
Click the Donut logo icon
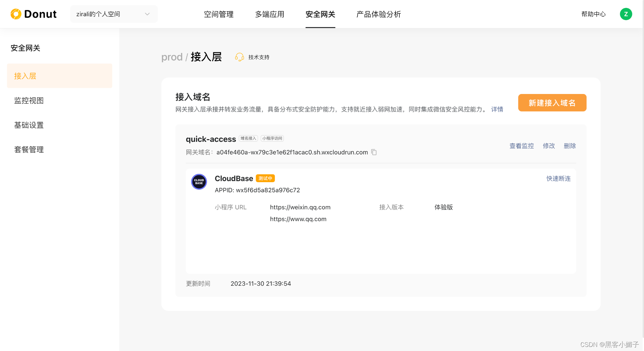point(16,14)
